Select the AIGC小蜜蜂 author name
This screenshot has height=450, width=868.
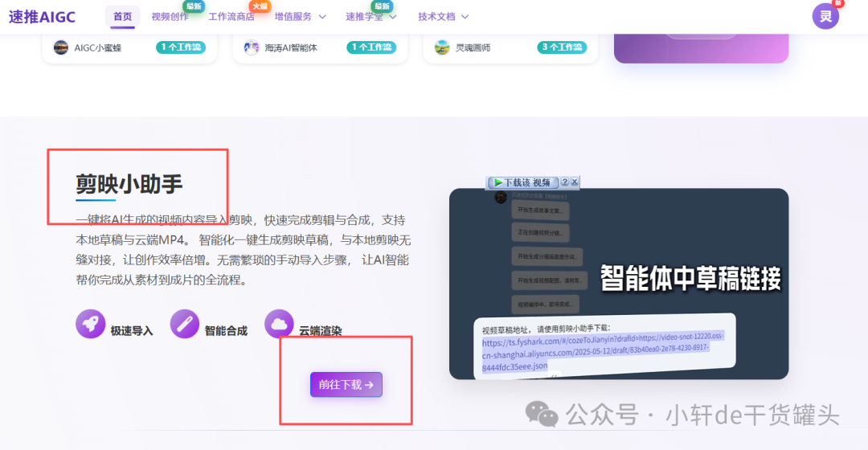pos(98,47)
